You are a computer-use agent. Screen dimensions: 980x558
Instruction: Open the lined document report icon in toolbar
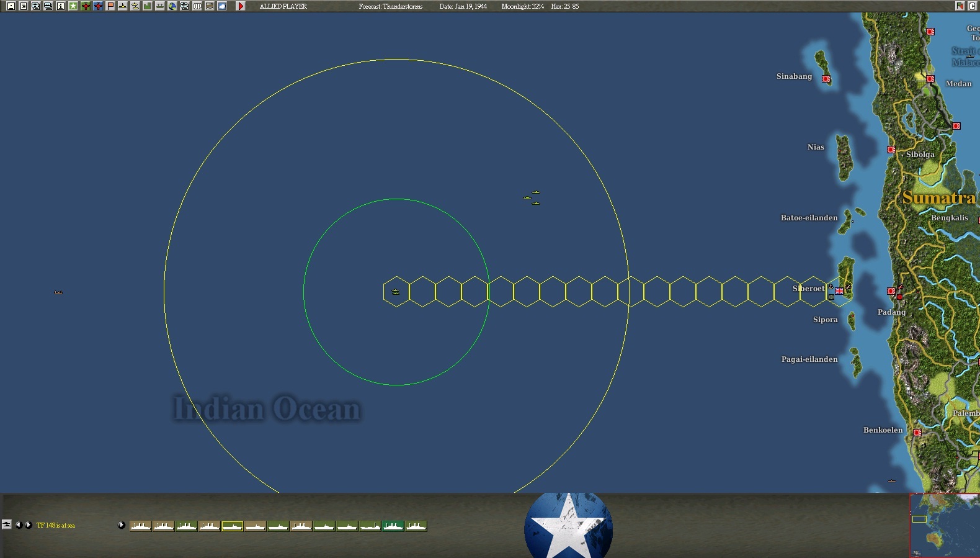click(24, 6)
